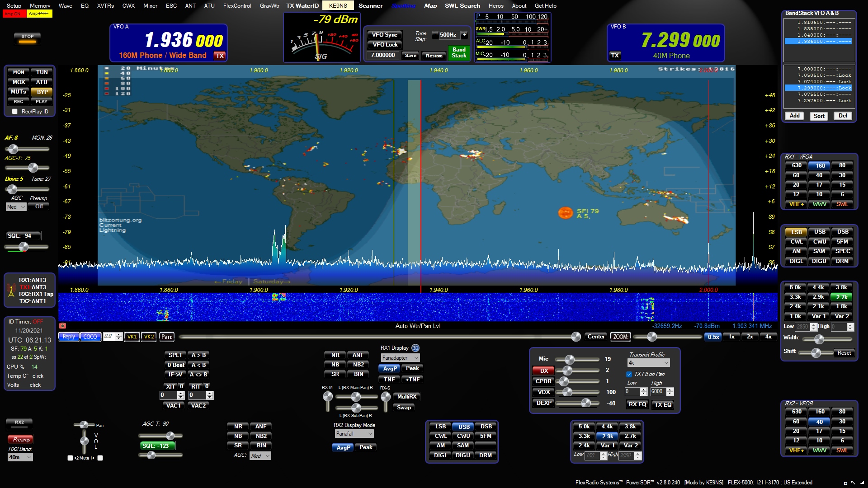868x488 pixels.
Task: Click the VFO Lock button
Action: (x=385, y=45)
